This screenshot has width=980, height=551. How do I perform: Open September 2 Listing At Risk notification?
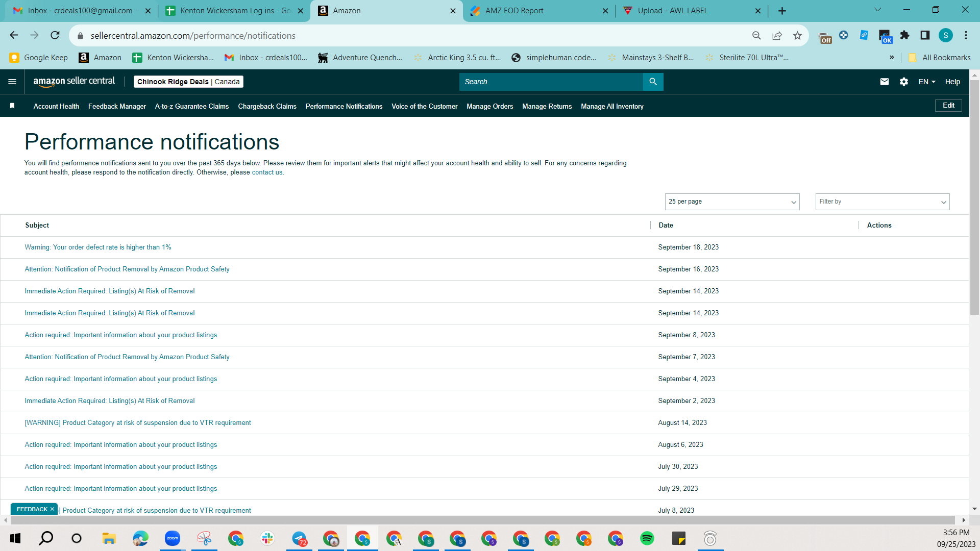(x=110, y=401)
